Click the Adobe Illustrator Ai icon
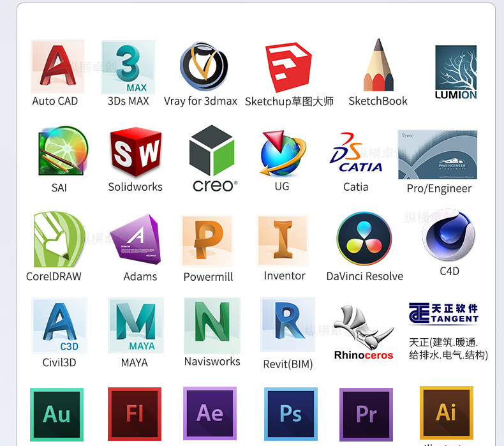This screenshot has width=504, height=446. [446, 412]
